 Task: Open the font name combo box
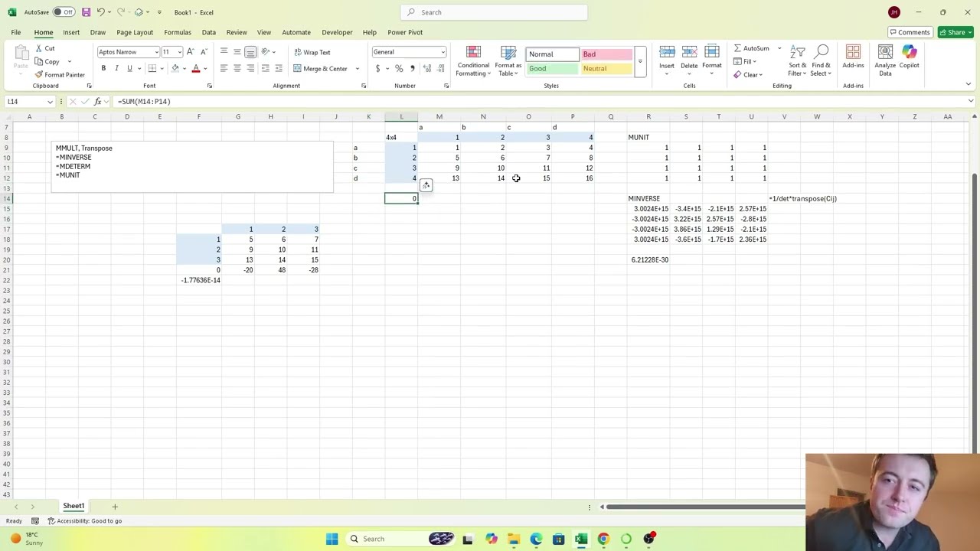128,52
